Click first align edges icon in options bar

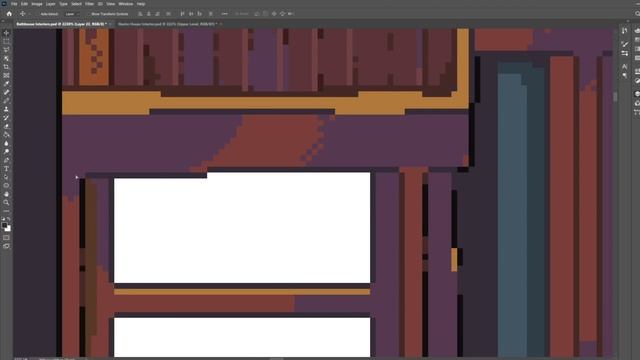pos(140,14)
